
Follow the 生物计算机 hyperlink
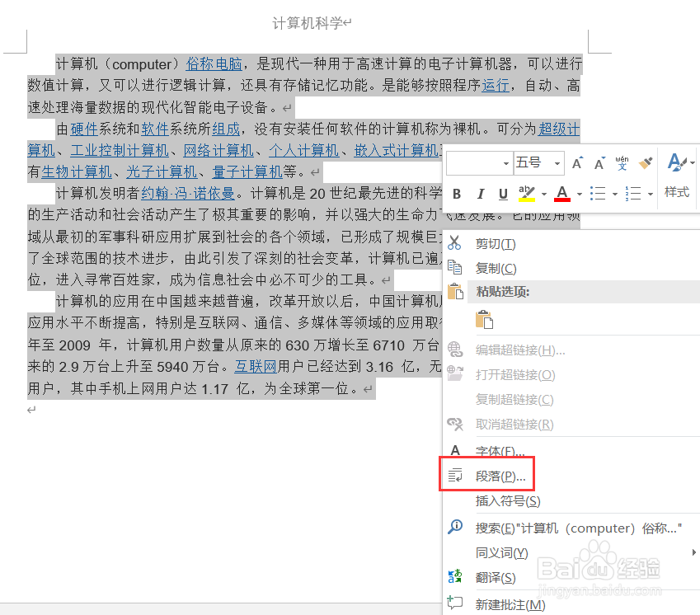coord(77,171)
